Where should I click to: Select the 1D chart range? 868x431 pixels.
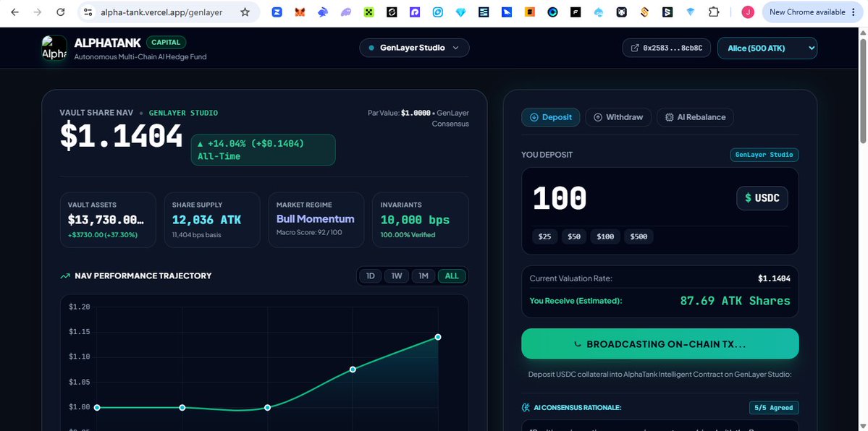click(371, 276)
